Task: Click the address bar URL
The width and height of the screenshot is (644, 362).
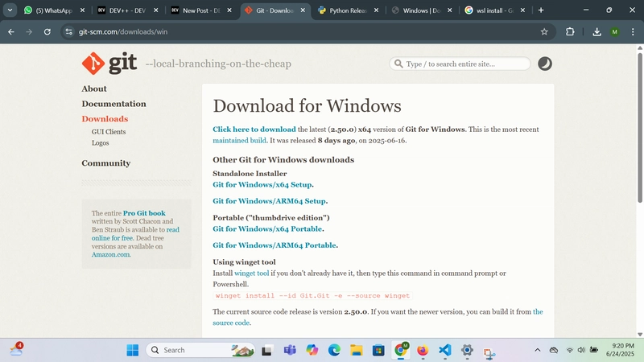Action: pyautogui.click(x=123, y=31)
